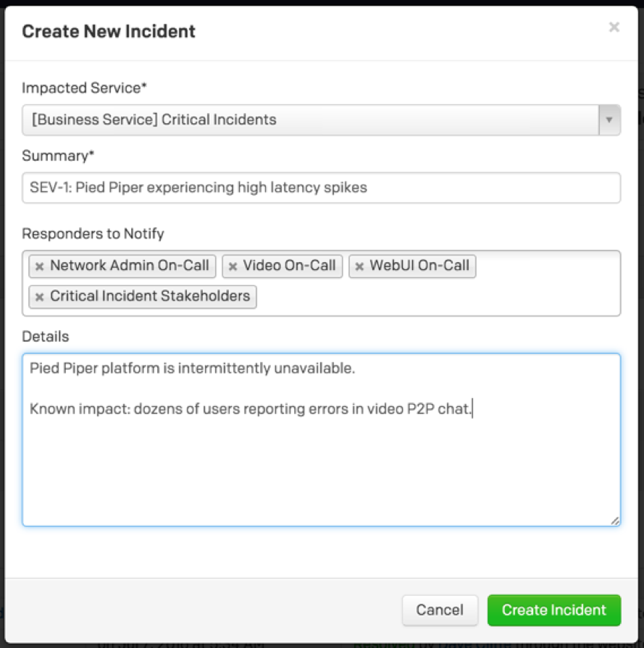Select the WebUI On-Call tag label
644x648 pixels.
click(x=419, y=266)
